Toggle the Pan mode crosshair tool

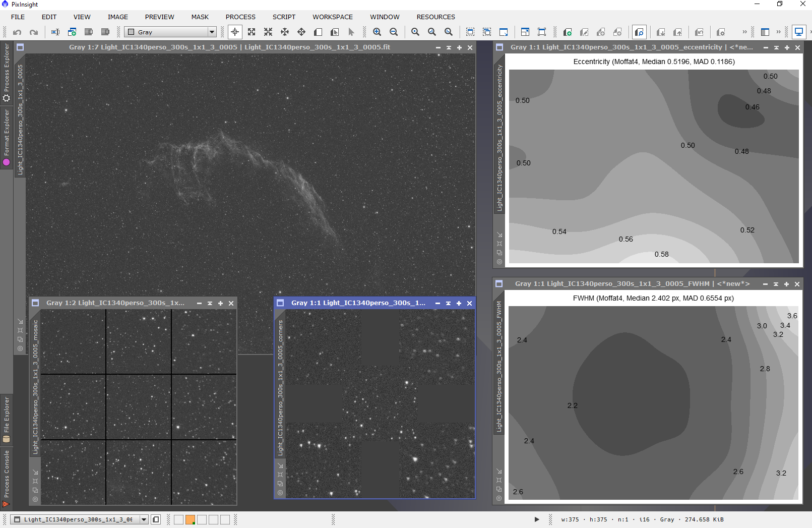coord(235,32)
